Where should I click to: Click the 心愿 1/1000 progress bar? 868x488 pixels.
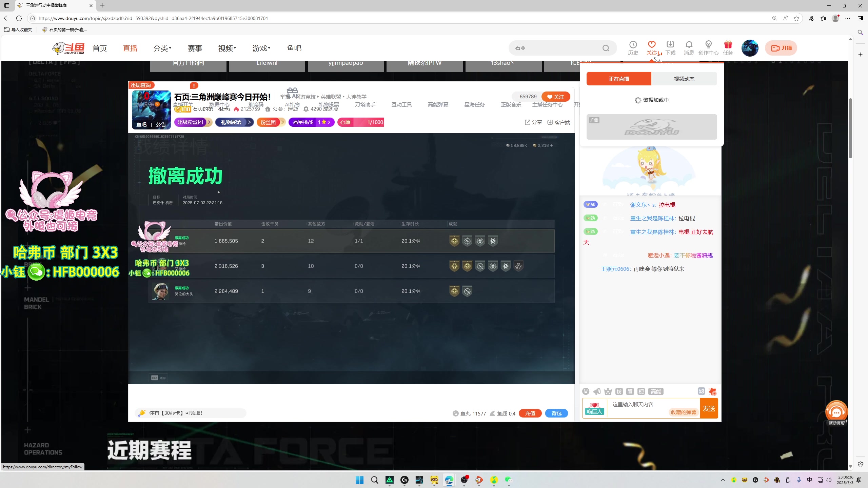point(360,122)
